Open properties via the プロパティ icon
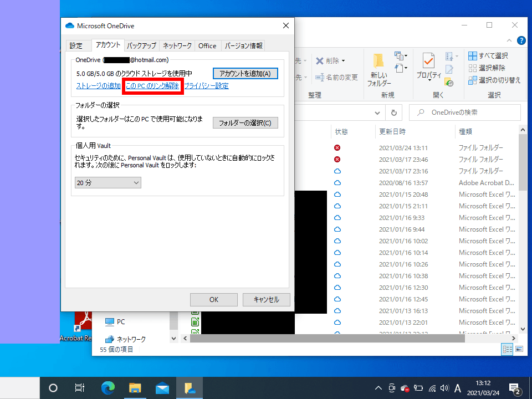532x399 pixels. 428,65
